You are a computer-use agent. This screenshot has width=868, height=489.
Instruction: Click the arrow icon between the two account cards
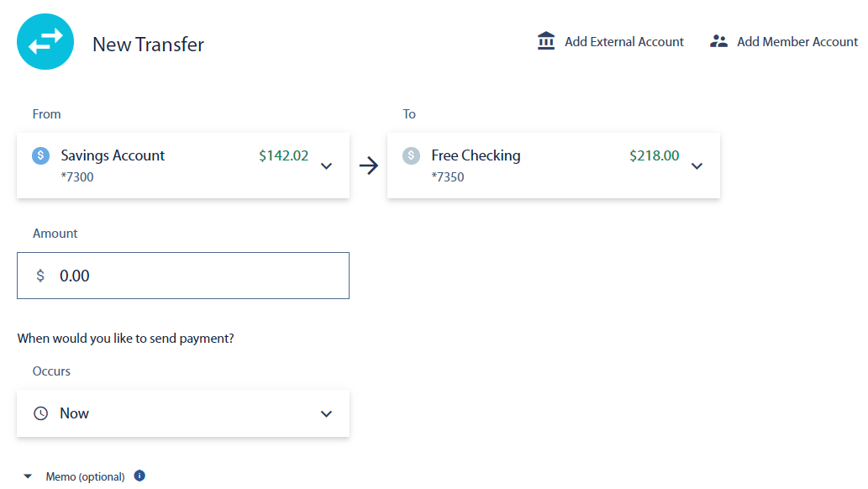(x=368, y=166)
